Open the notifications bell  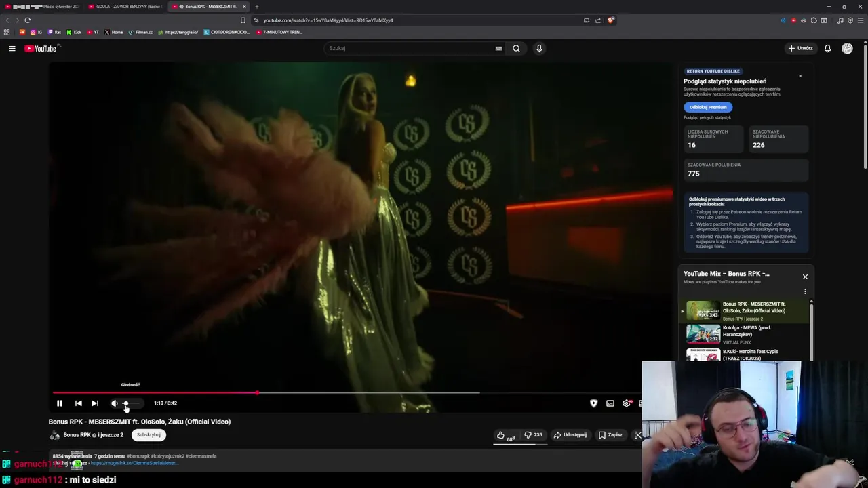coord(827,48)
